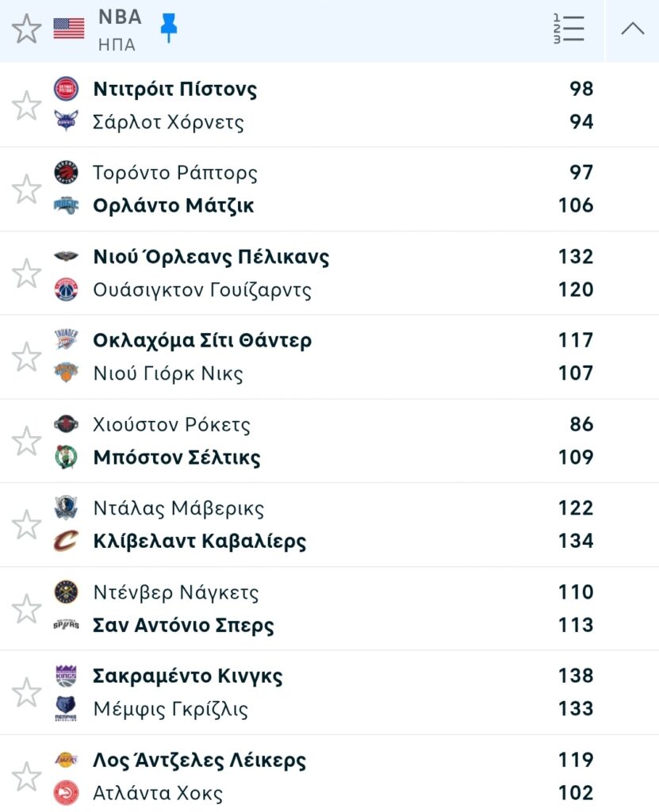Click the Μπόστον Σέλτικς score 109
Screen dimensions: 659x812
576,458
